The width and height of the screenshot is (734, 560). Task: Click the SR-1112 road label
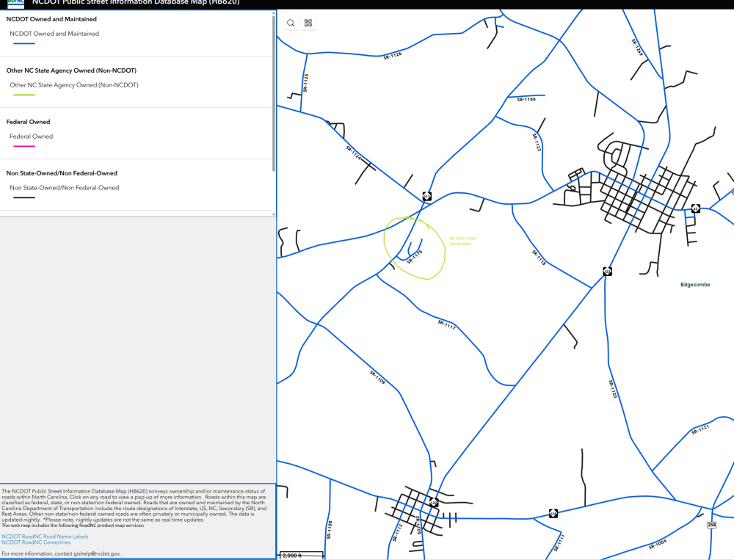(397, 533)
